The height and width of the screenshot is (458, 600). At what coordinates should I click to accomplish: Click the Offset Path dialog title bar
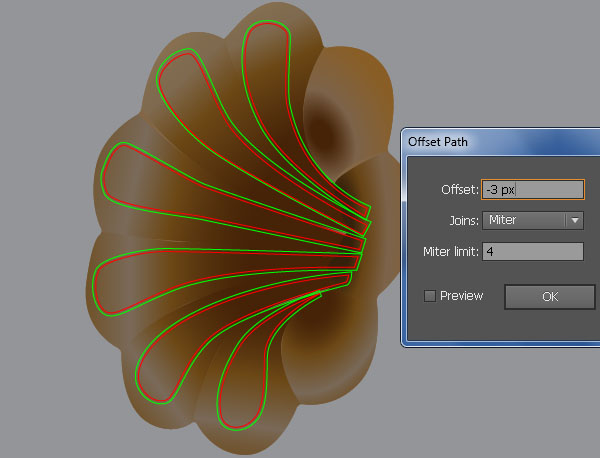pos(501,142)
